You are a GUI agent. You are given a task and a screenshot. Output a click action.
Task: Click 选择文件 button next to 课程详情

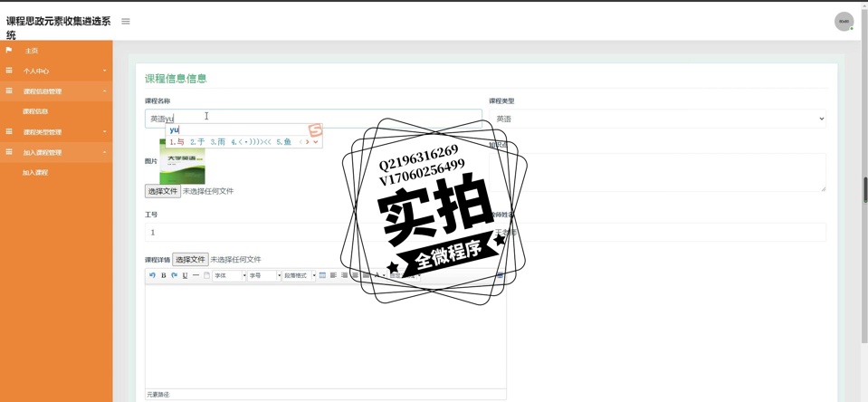(191, 260)
